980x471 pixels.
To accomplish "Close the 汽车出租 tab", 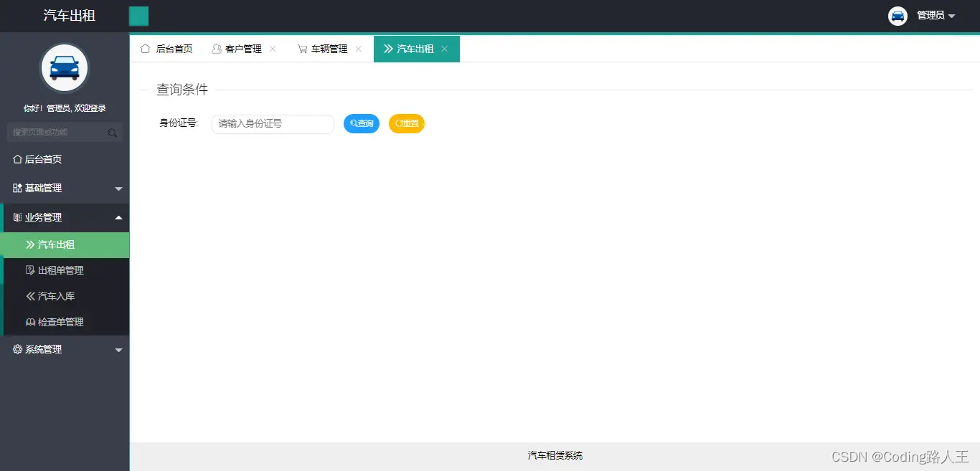I will (x=445, y=49).
